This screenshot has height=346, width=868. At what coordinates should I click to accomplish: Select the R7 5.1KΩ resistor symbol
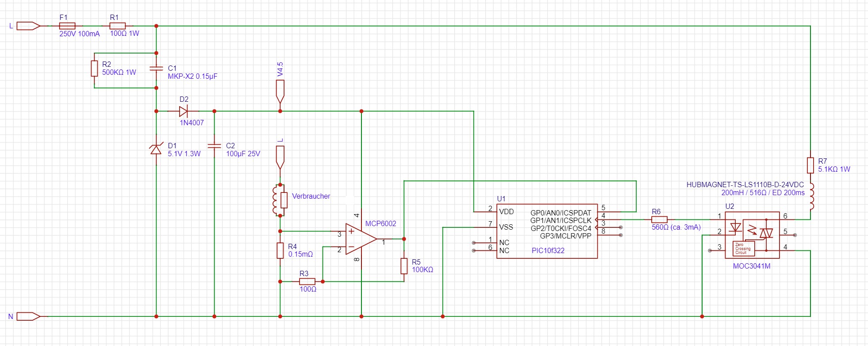coord(810,165)
